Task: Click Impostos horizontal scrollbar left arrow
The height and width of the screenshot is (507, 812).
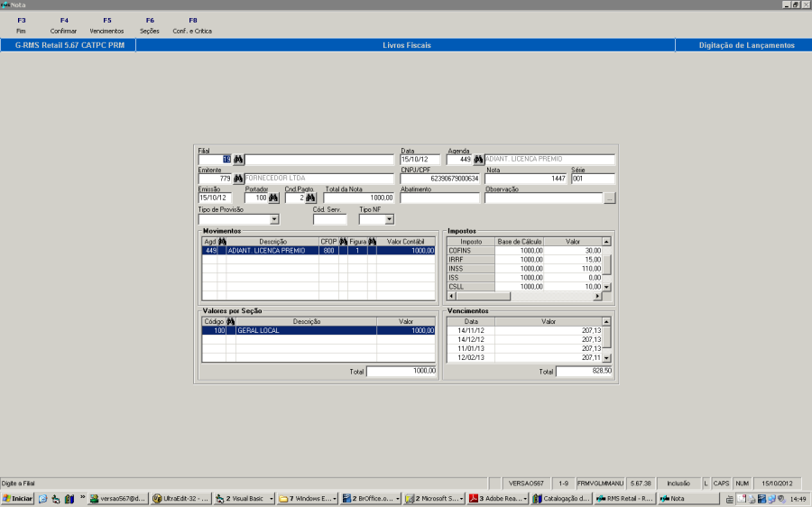Action: coord(452,296)
